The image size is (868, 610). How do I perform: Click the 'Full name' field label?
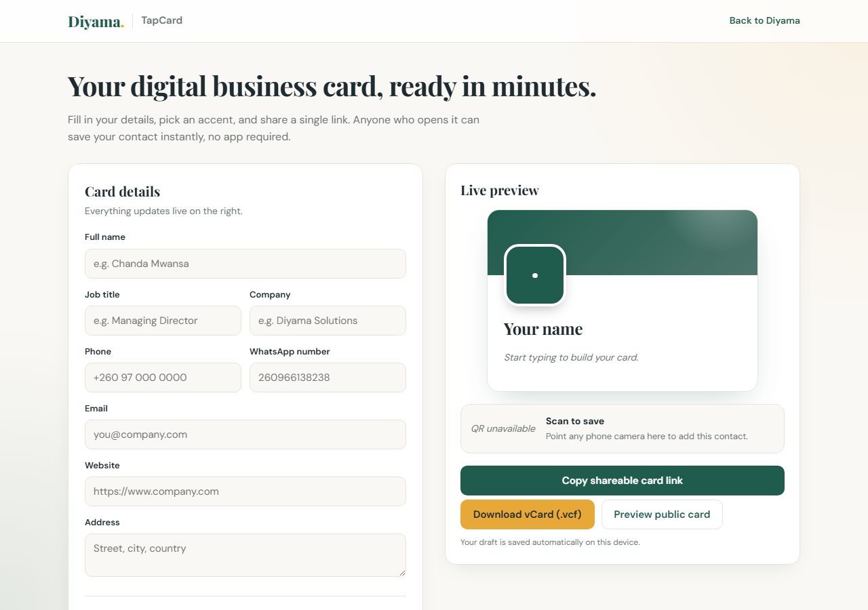[105, 237]
